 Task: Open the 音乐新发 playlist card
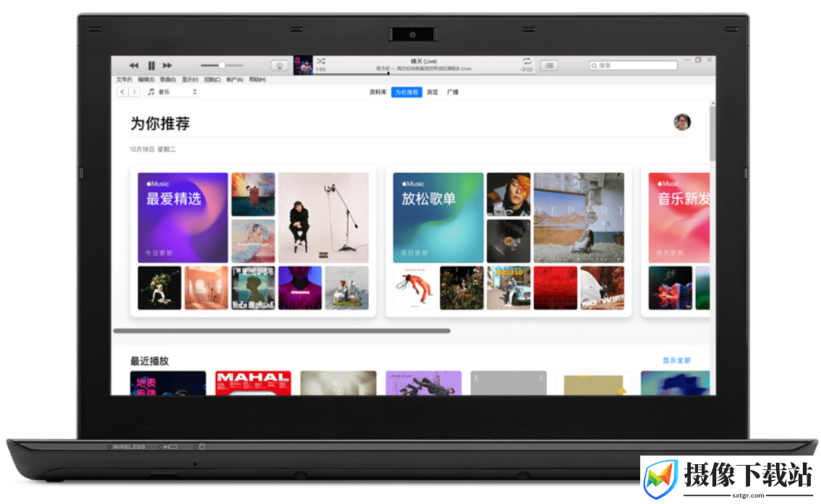679,218
